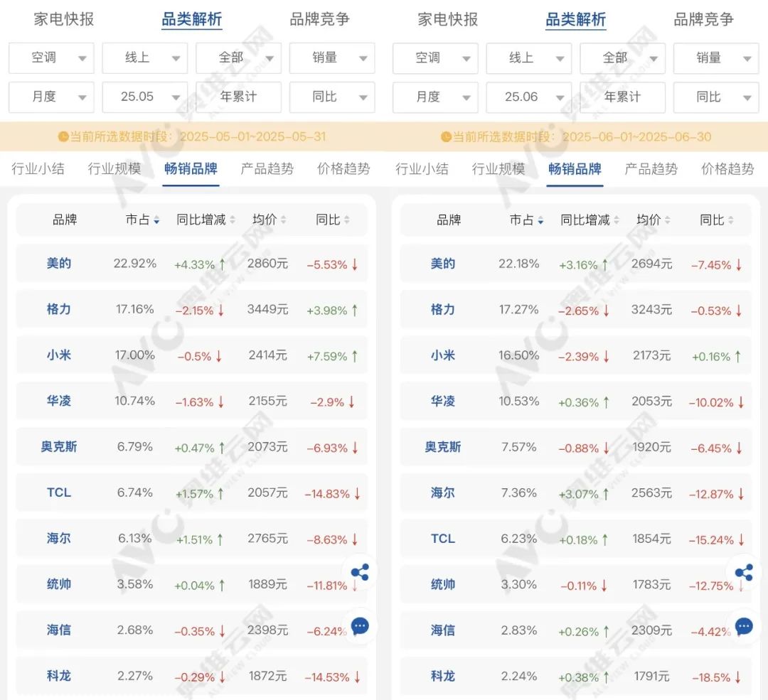Screen dimensions: 768x700
Task: Open the 销量 dropdown in left panel
Action: tap(332, 58)
